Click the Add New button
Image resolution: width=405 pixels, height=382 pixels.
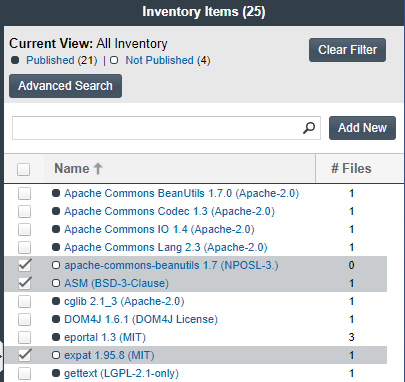click(x=362, y=128)
